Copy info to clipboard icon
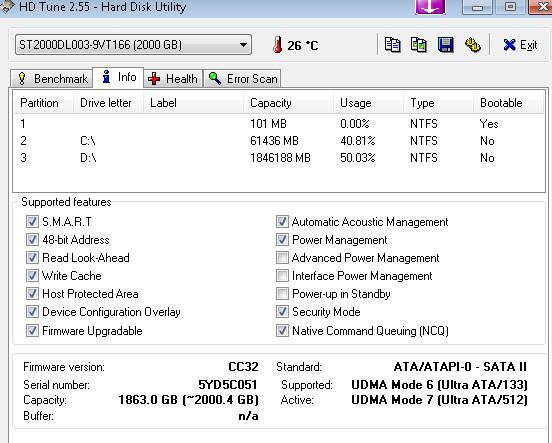The height and width of the screenshot is (443, 552). [x=392, y=45]
